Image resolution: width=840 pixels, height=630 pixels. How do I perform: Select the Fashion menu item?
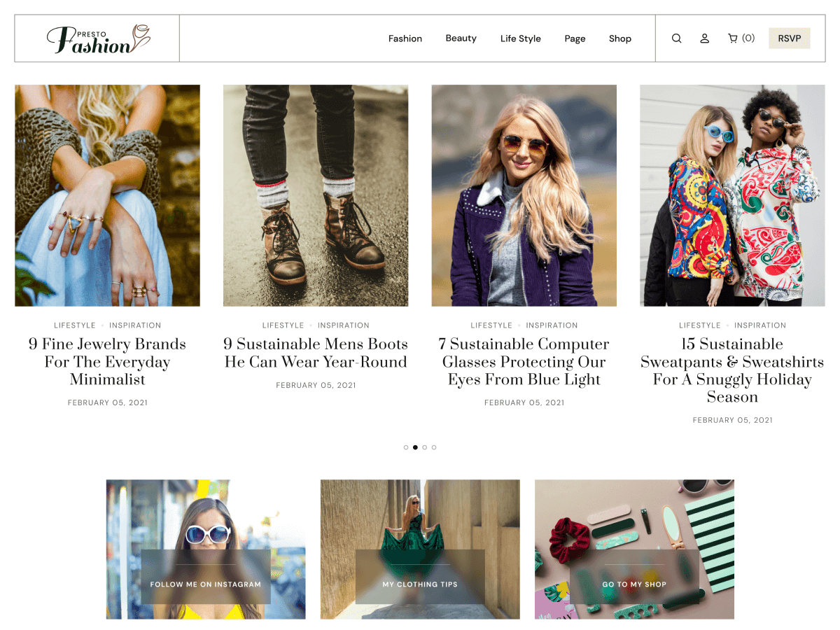(405, 38)
